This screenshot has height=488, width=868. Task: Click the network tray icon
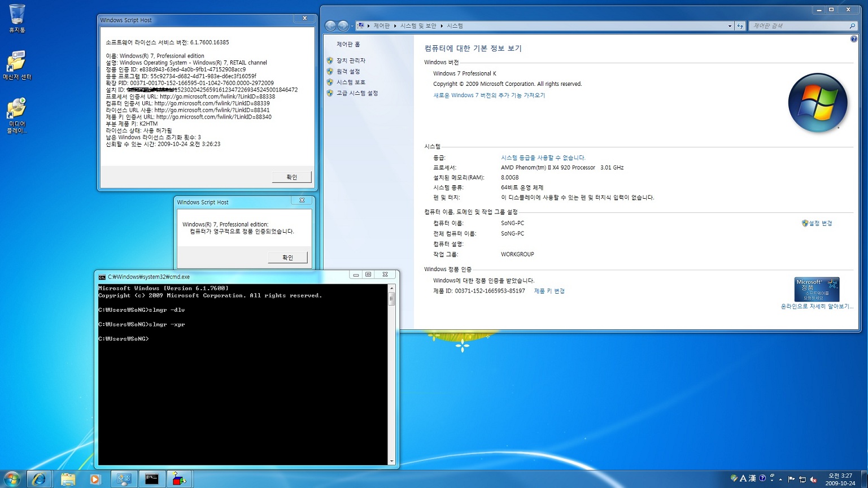[802, 479]
